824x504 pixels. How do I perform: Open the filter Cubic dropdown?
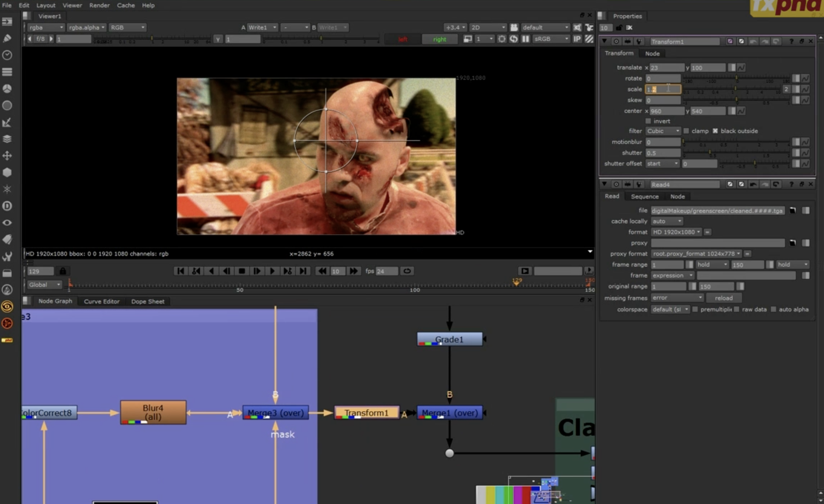click(663, 131)
